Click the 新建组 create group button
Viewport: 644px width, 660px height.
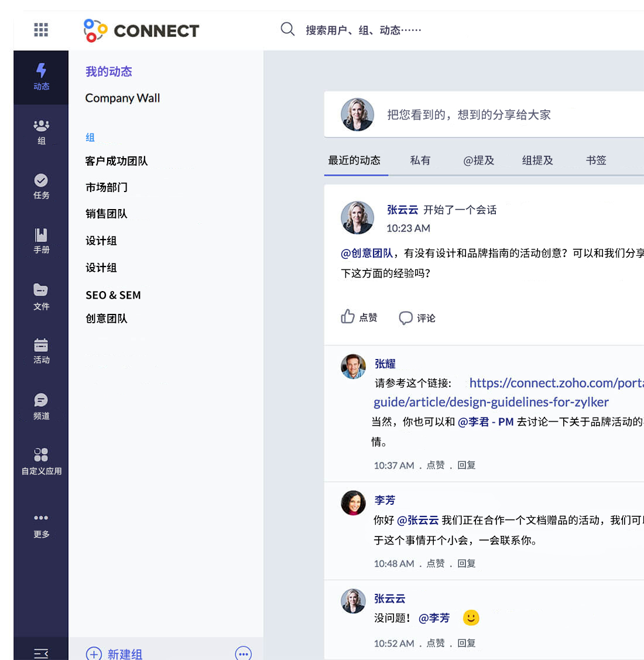[x=114, y=654]
